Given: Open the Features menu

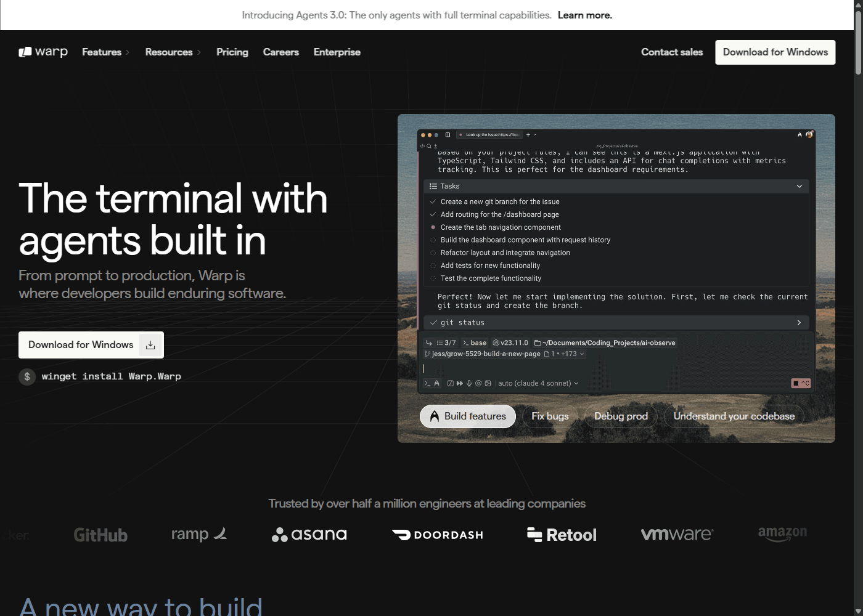Looking at the screenshot, I should point(105,52).
